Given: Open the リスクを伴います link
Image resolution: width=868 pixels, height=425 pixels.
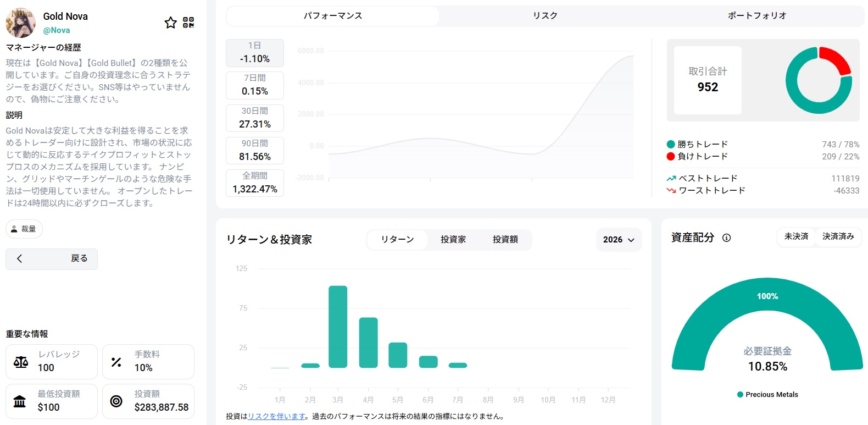Looking at the screenshot, I should (276, 417).
